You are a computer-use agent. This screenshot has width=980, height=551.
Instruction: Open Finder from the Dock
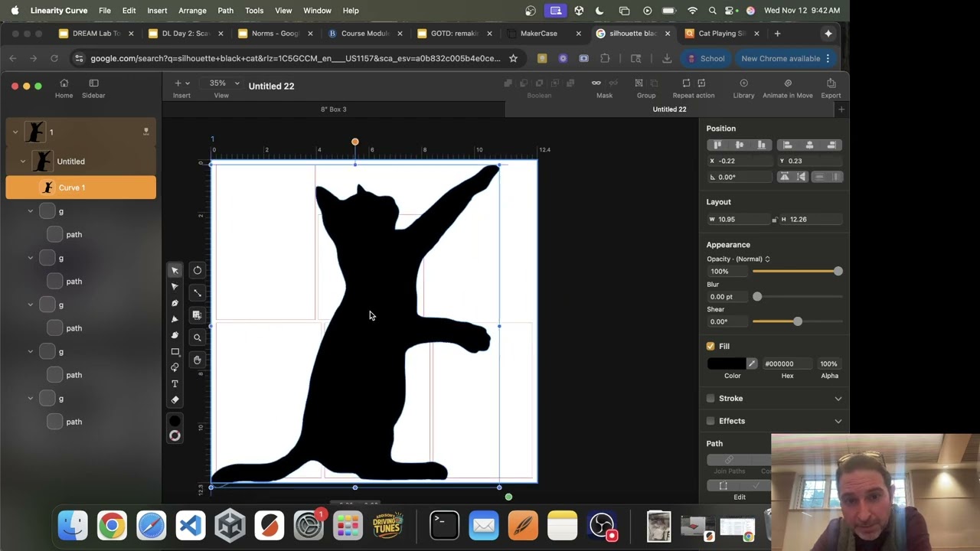coord(73,526)
